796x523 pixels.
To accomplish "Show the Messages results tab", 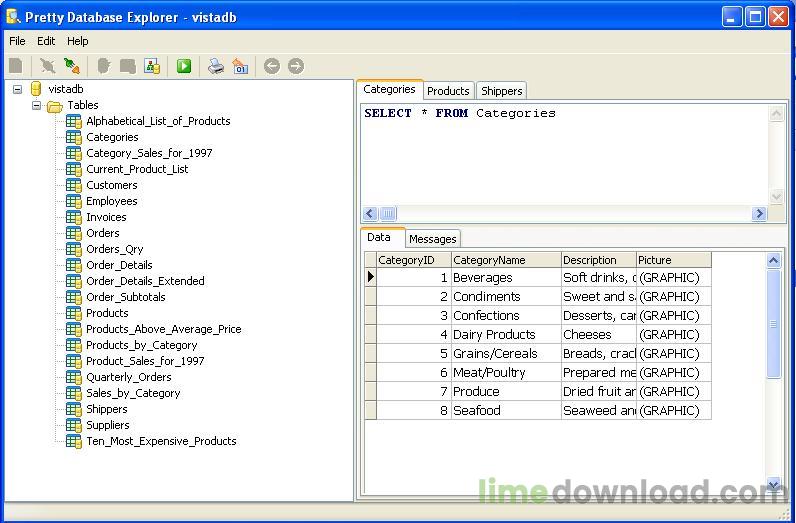I will pos(432,239).
